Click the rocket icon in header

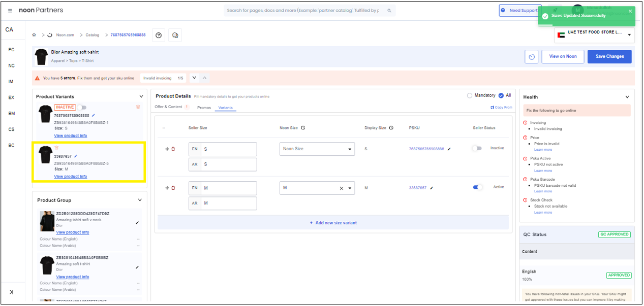click(x=556, y=10)
